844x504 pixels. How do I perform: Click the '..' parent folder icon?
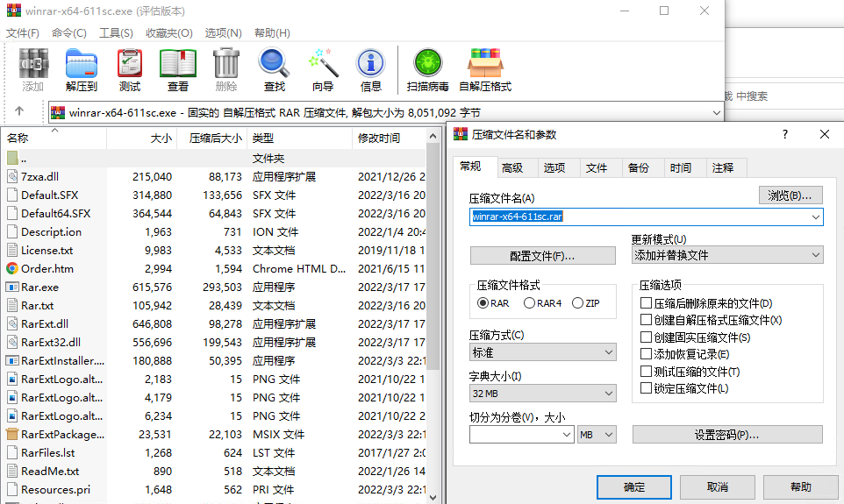12,158
